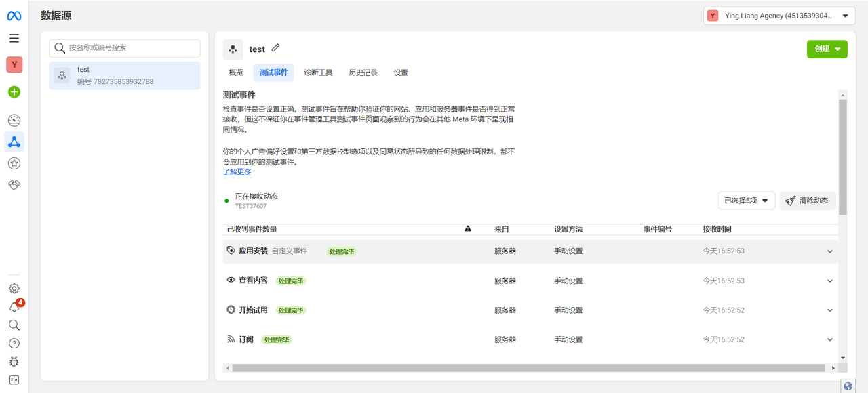Screen dimensions: 868x393
Task: Open the 已选择5项 filter dropdown
Action: tap(746, 200)
